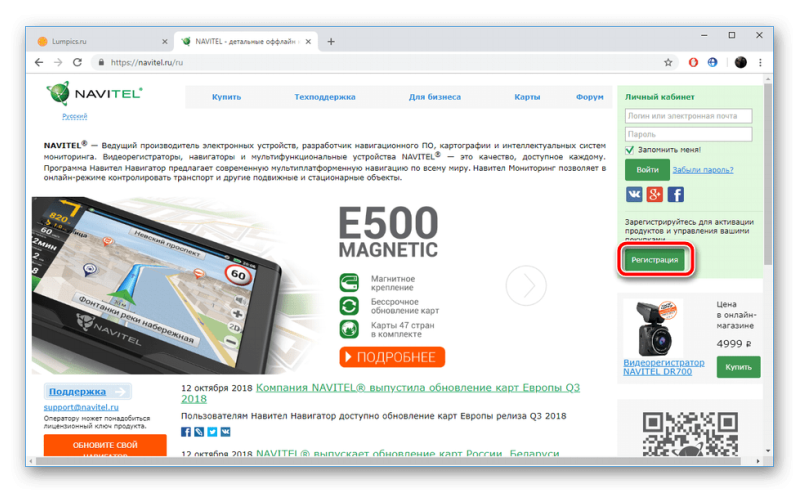This screenshot has width=800, height=493.
Task: Click the site lock icon
Action: 101,62
